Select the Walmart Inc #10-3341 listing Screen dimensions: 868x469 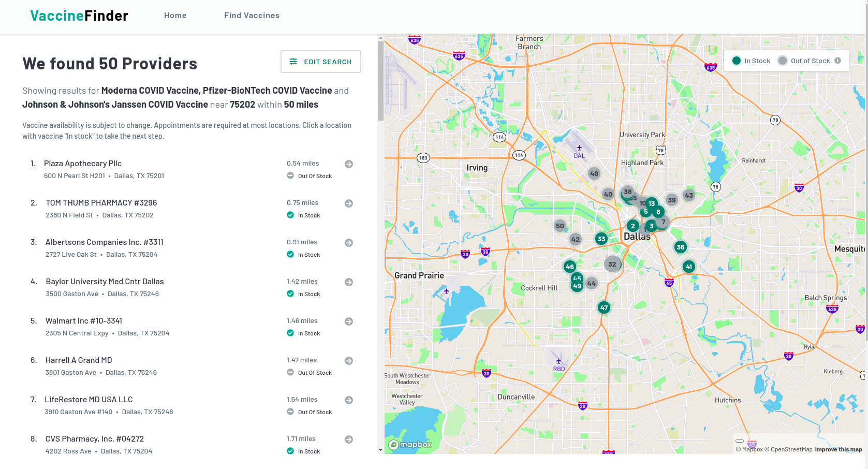point(192,327)
